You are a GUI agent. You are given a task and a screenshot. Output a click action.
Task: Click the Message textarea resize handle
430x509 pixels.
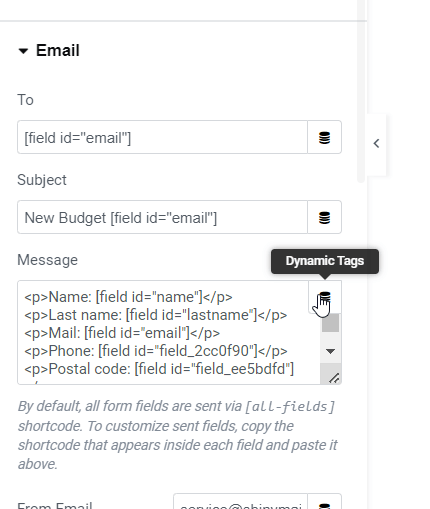click(334, 378)
